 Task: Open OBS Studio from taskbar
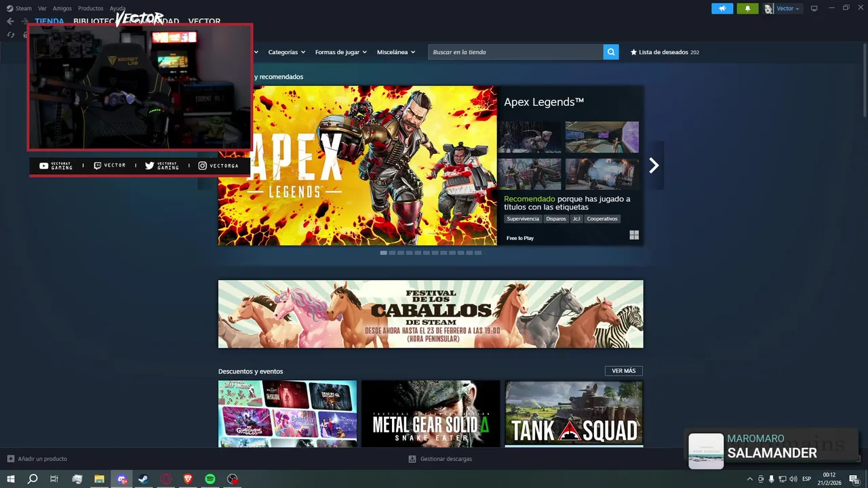coord(233,479)
